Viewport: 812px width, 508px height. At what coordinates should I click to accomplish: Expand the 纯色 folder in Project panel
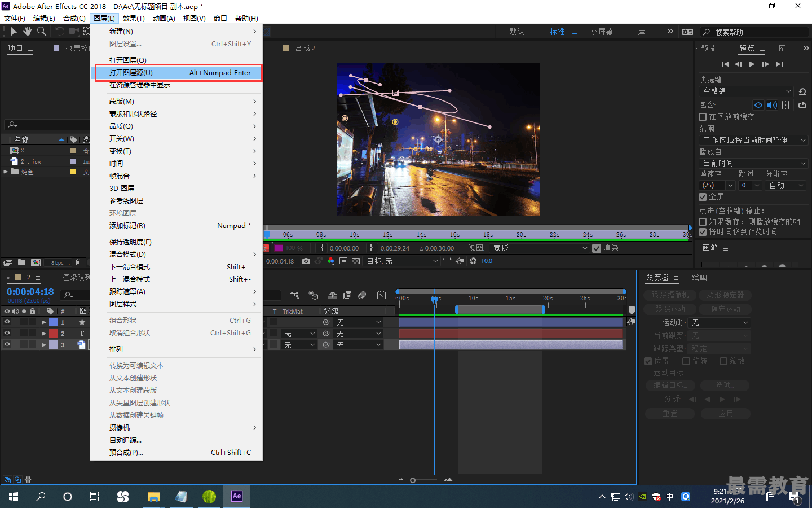(6, 172)
